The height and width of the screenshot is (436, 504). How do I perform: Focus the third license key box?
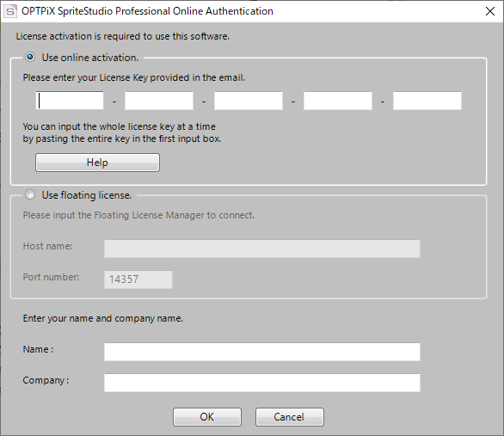(249, 101)
